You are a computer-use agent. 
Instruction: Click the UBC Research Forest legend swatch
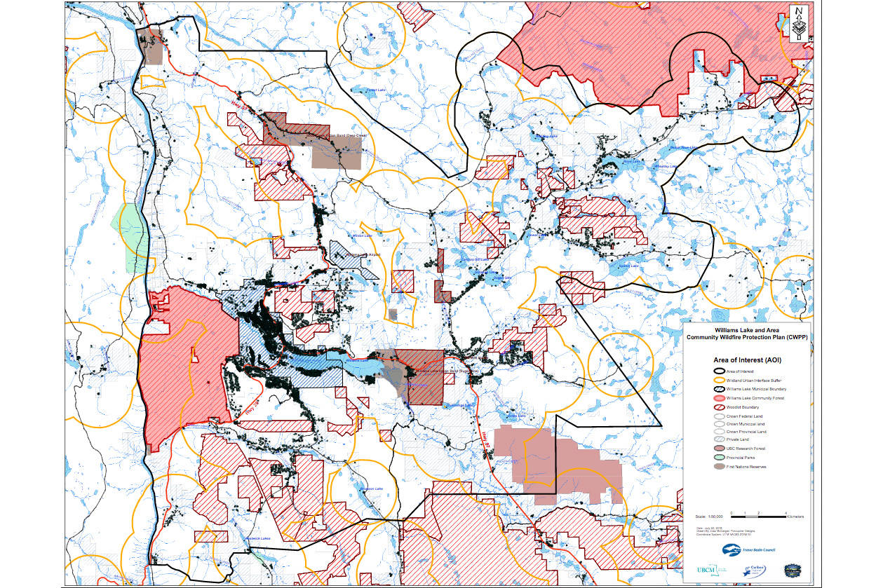720,449
